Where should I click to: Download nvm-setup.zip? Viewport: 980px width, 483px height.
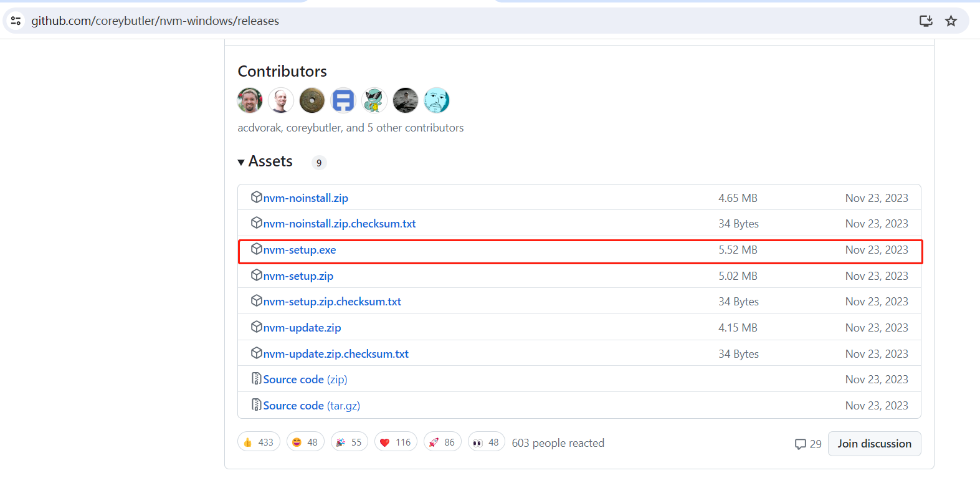click(298, 276)
